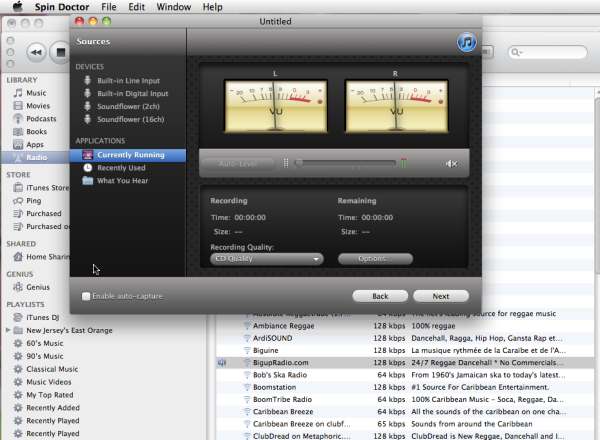Open the Window menu

174,7
